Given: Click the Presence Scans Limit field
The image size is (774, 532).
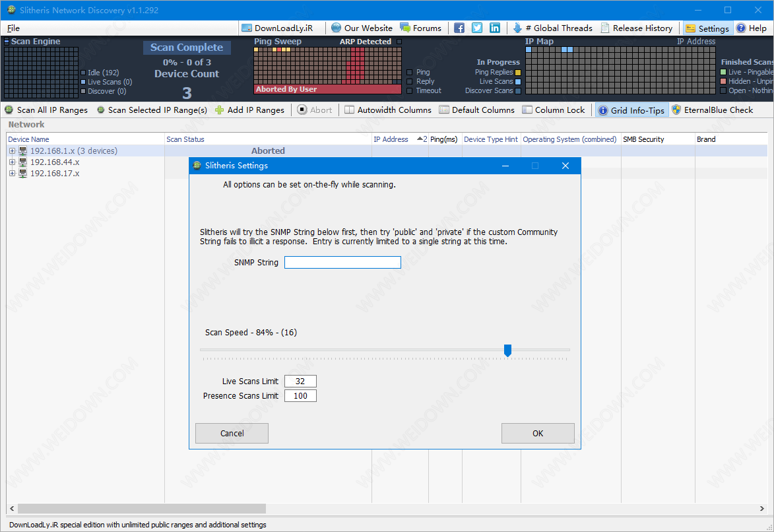Looking at the screenshot, I should pos(300,395).
